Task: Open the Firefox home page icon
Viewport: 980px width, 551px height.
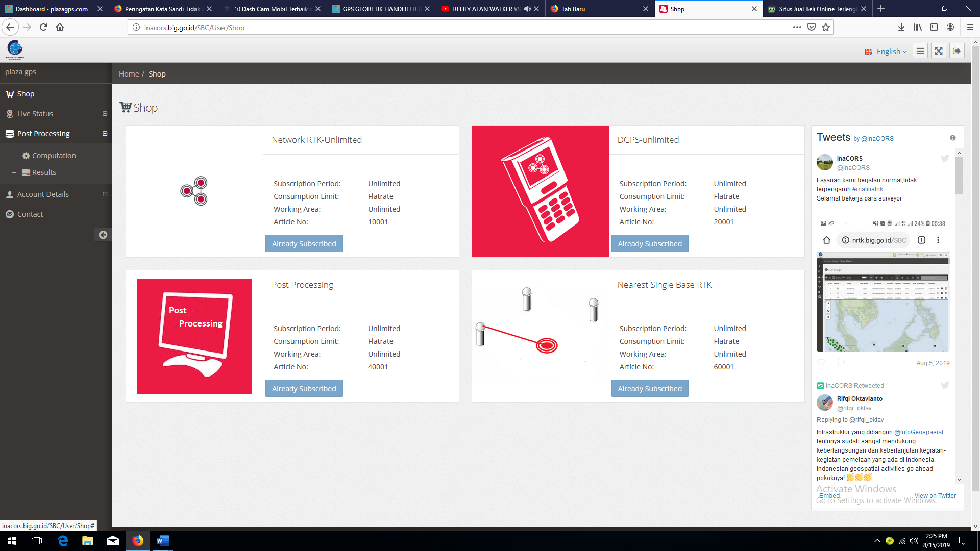Action: [x=60, y=28]
